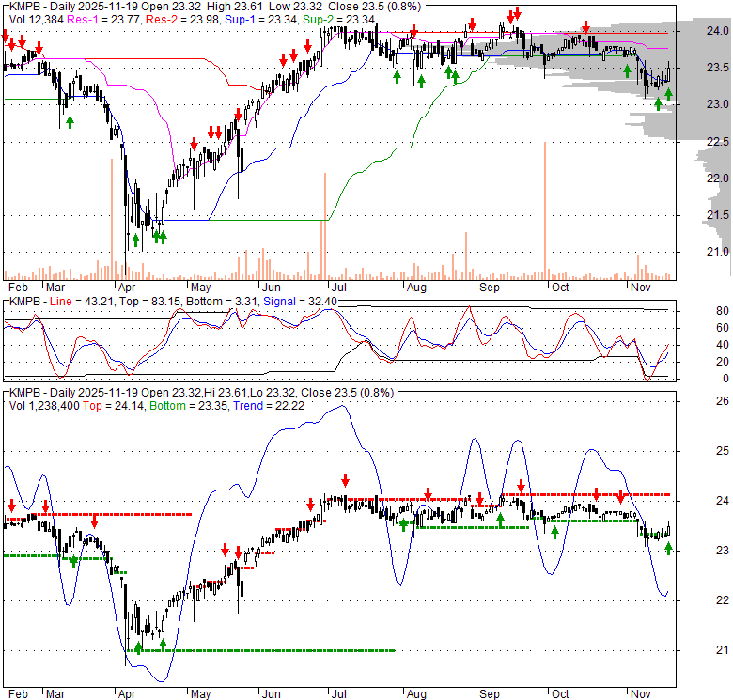Select the 80 level on oscillator axis
Image resolution: width=733 pixels, height=700 pixels.
723,311
